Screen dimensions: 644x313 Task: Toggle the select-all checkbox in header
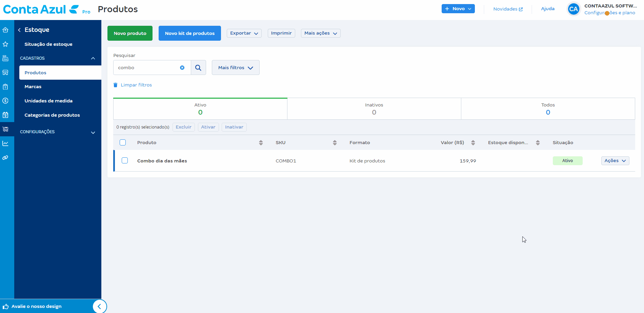click(123, 142)
